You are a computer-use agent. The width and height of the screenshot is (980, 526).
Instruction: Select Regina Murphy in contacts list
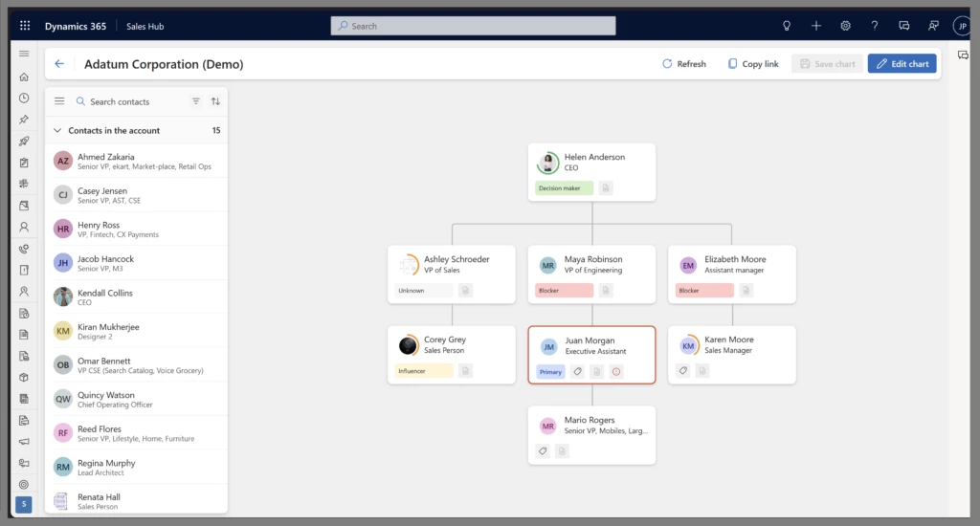click(136, 468)
